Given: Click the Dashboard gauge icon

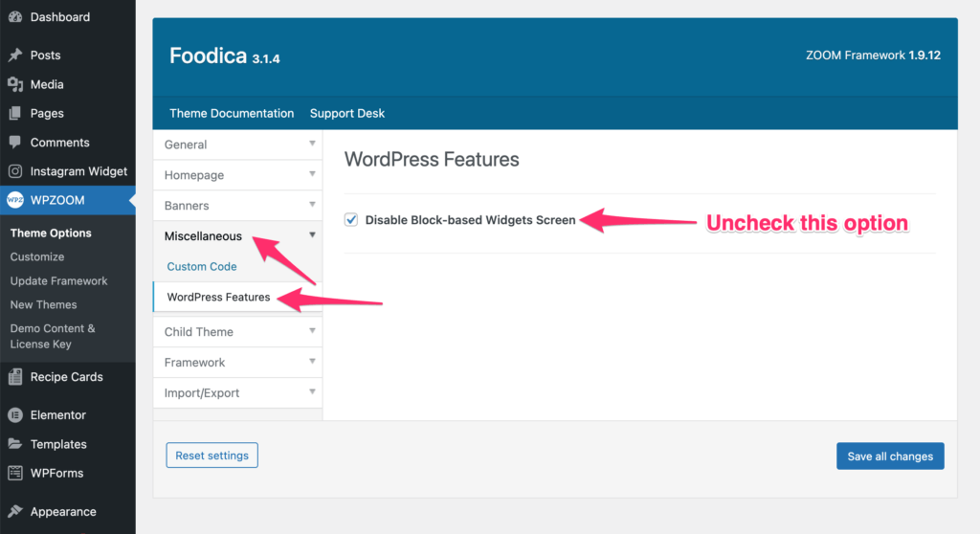Looking at the screenshot, I should click(14, 17).
